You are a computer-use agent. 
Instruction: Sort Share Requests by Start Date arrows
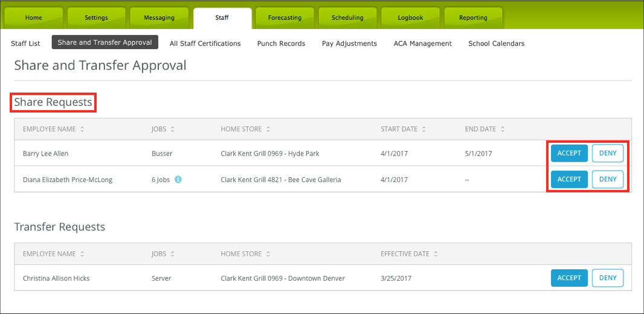(x=423, y=129)
